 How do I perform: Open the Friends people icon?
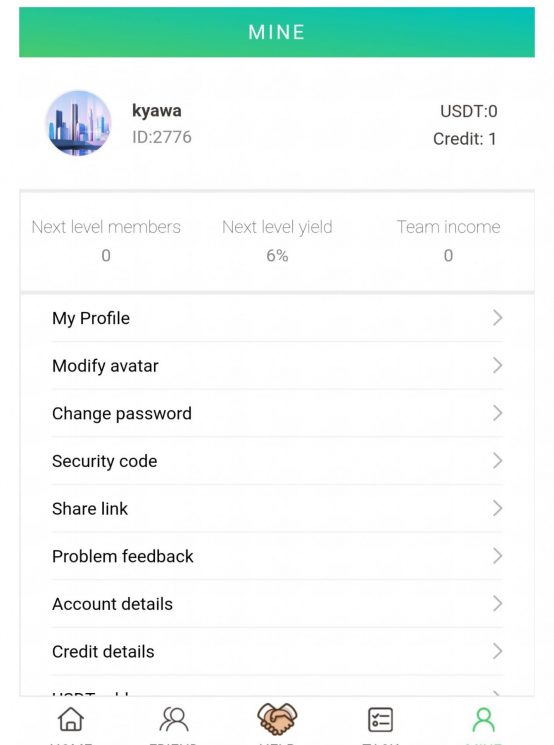(x=173, y=719)
